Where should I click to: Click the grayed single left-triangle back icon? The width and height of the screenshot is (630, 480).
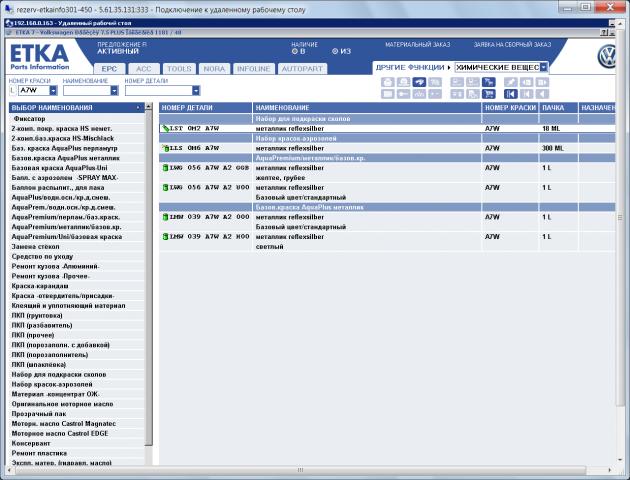click(542, 94)
